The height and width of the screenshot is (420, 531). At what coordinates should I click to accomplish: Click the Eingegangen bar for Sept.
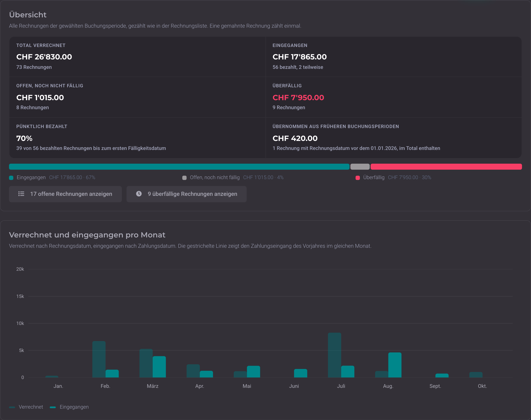(442, 376)
